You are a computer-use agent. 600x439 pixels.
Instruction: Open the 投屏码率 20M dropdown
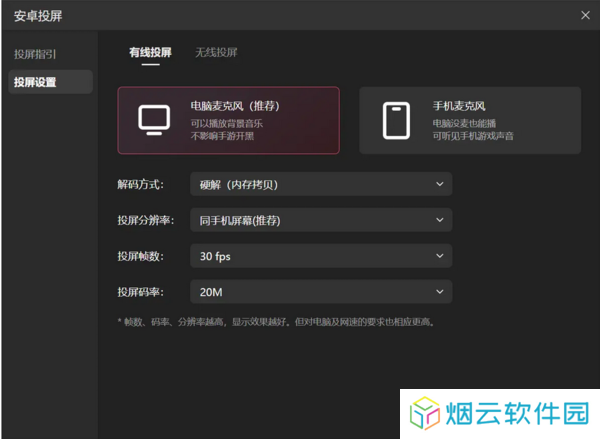[x=321, y=292]
